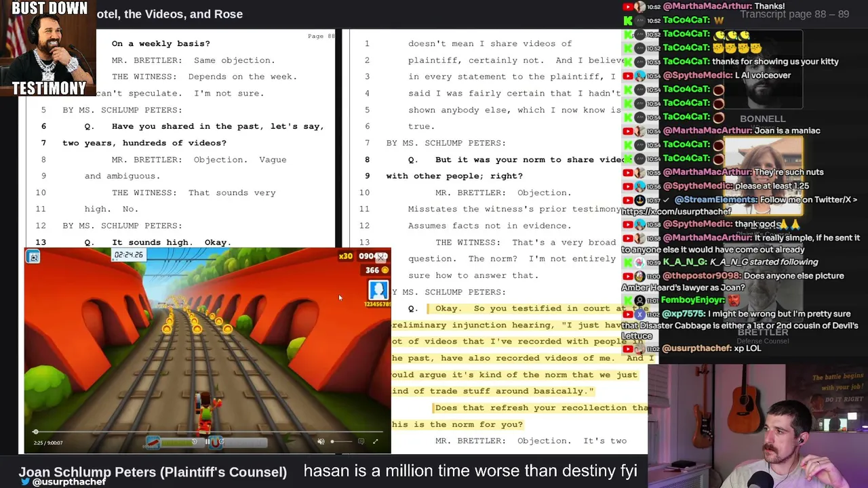Screen dimensions: 868x488
Task: Click the streamer webcam in the bottom corner
Action: tap(757, 426)
